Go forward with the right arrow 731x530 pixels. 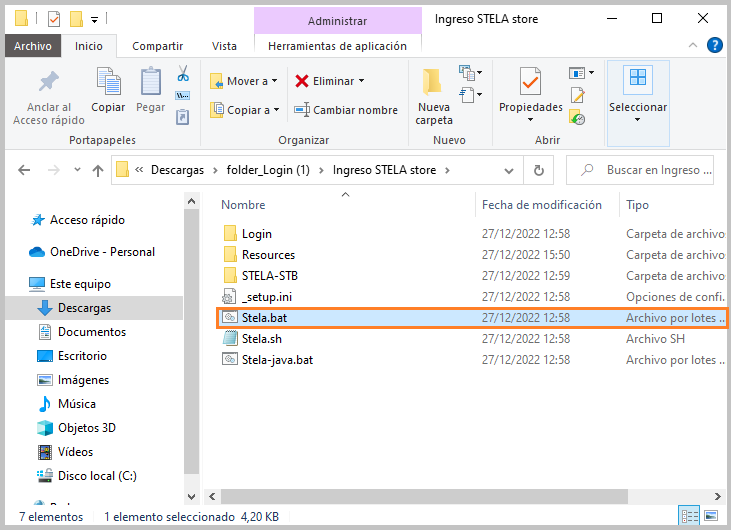coord(54,170)
